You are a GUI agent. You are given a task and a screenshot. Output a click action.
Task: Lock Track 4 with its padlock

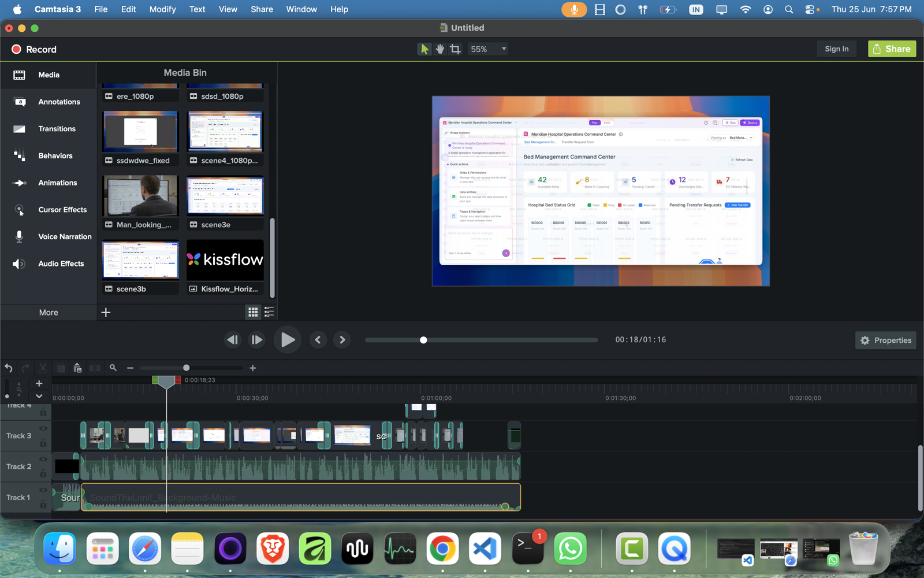click(43, 413)
